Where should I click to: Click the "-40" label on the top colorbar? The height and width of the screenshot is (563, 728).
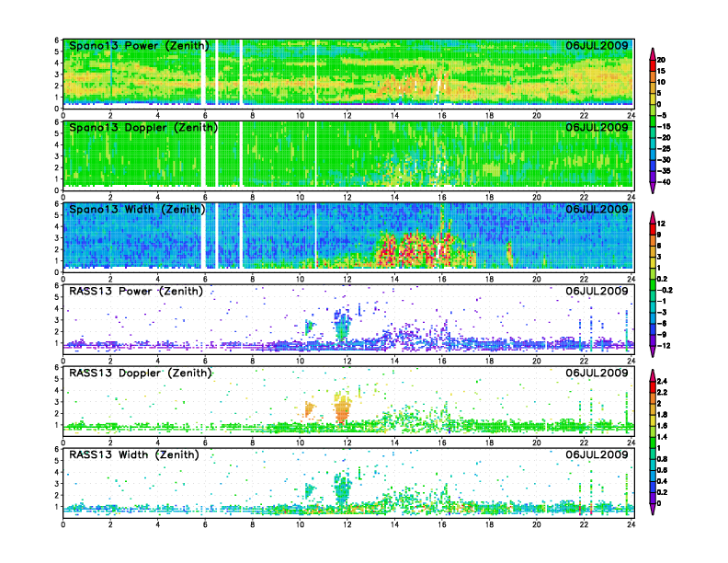[664, 182]
